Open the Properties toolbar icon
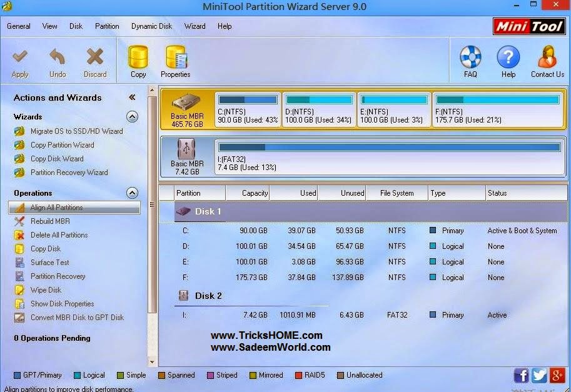Image resolution: width=571 pixels, height=392 pixels. (x=176, y=56)
